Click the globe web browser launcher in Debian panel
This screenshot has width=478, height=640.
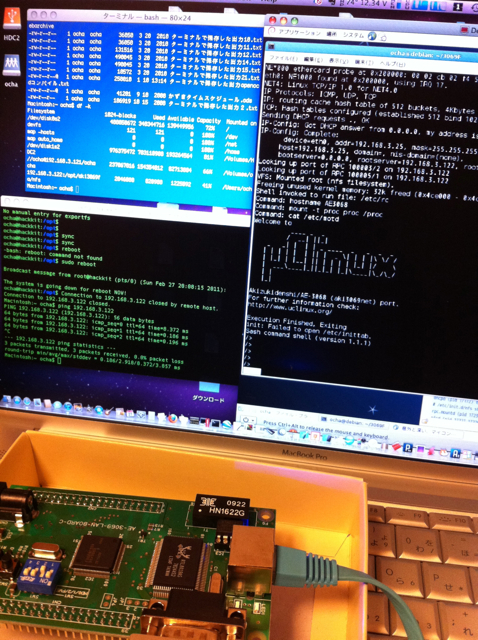click(x=372, y=36)
